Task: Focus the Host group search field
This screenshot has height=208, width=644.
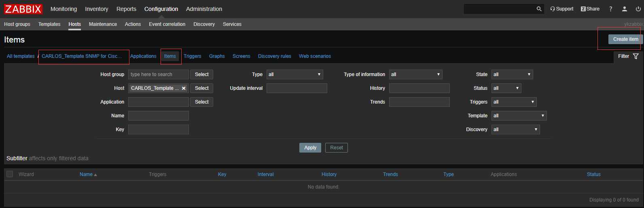Action: pos(159,74)
